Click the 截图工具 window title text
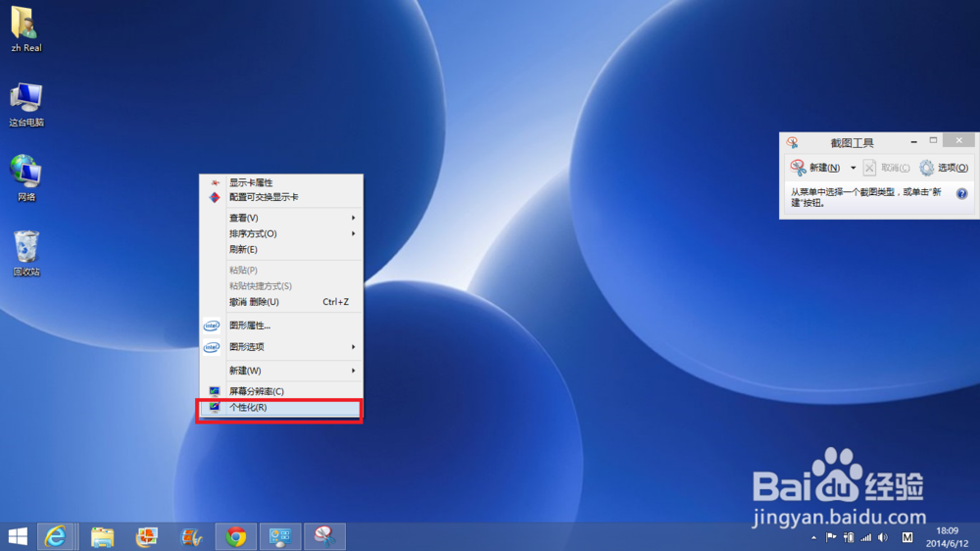980x551 pixels. click(x=852, y=142)
